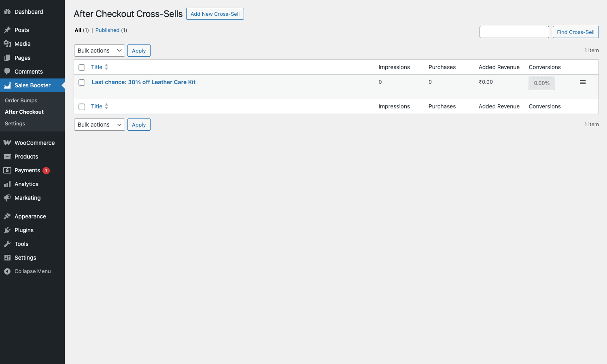Click the Media library icon
607x364 pixels.
(7, 44)
